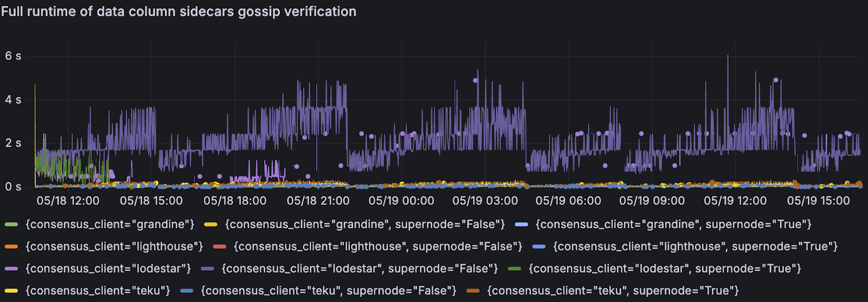Click the green swatch for consensus_client="grandine" series
Viewport: 868px width, 302px height.
[11, 224]
